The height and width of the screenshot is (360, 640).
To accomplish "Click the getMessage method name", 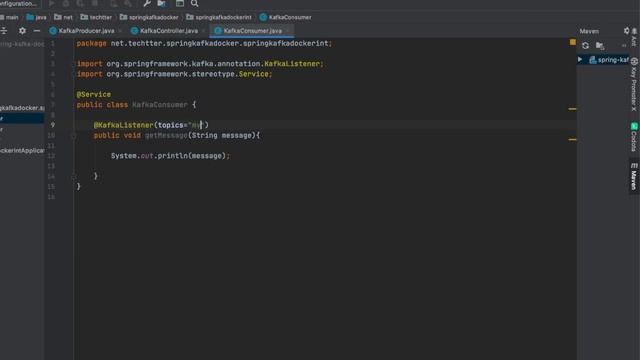I will point(166,136).
